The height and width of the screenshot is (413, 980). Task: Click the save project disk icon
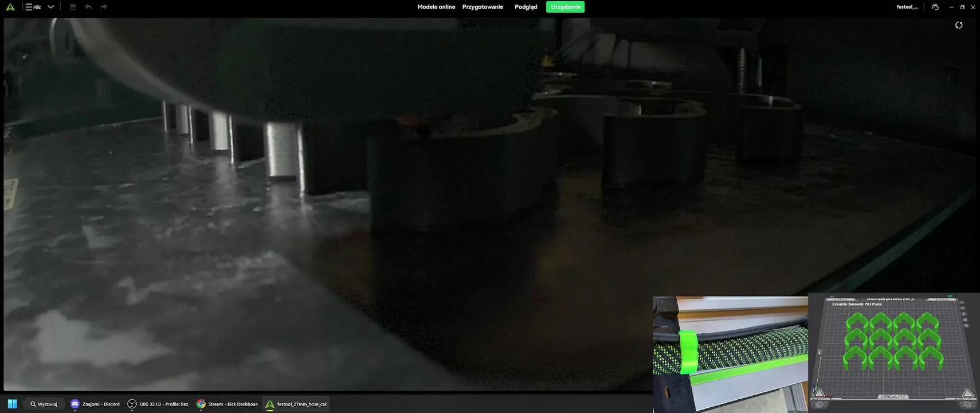pos(73,7)
